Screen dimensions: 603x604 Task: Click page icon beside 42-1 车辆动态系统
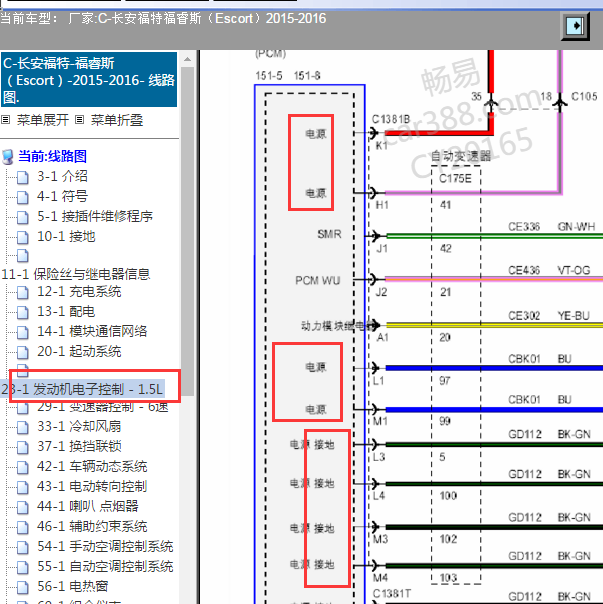(x=23, y=468)
